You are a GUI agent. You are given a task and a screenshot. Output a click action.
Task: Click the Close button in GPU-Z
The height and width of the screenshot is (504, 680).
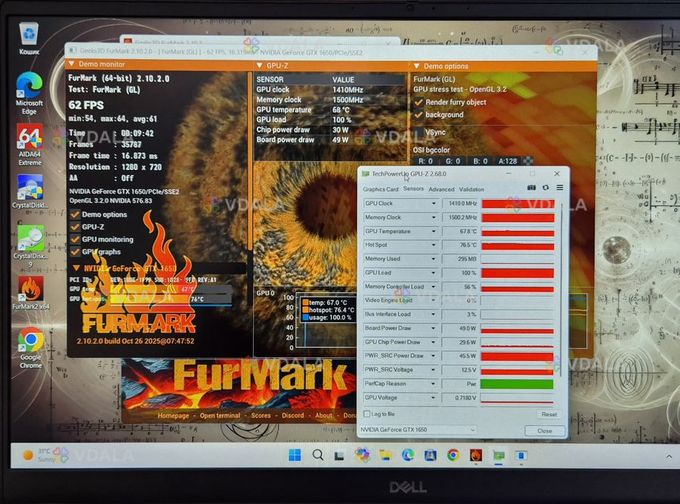tap(545, 431)
